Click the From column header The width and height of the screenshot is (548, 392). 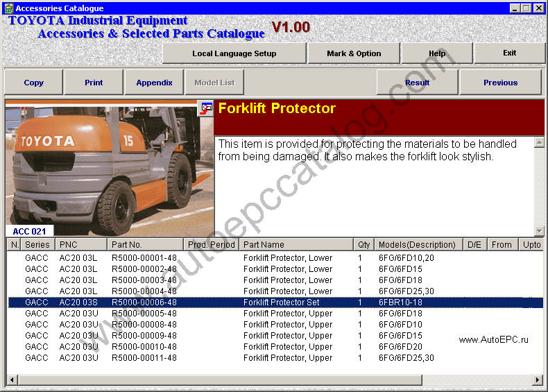click(502, 244)
